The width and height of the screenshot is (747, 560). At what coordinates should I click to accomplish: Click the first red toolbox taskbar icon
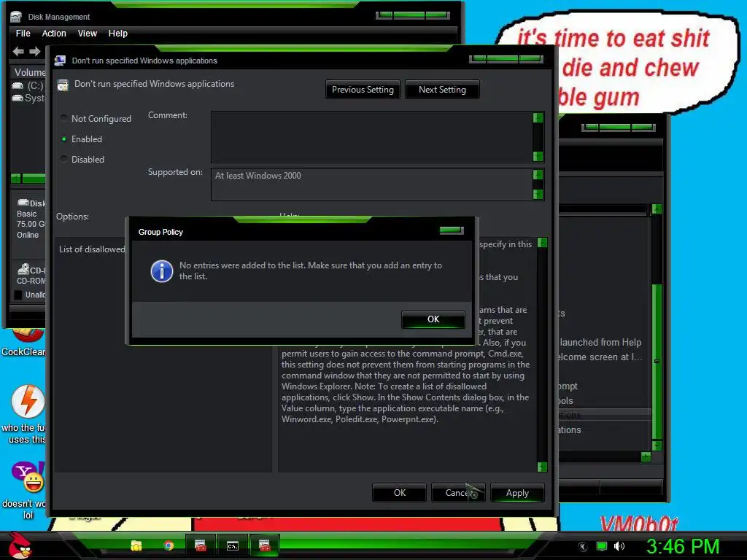click(201, 545)
